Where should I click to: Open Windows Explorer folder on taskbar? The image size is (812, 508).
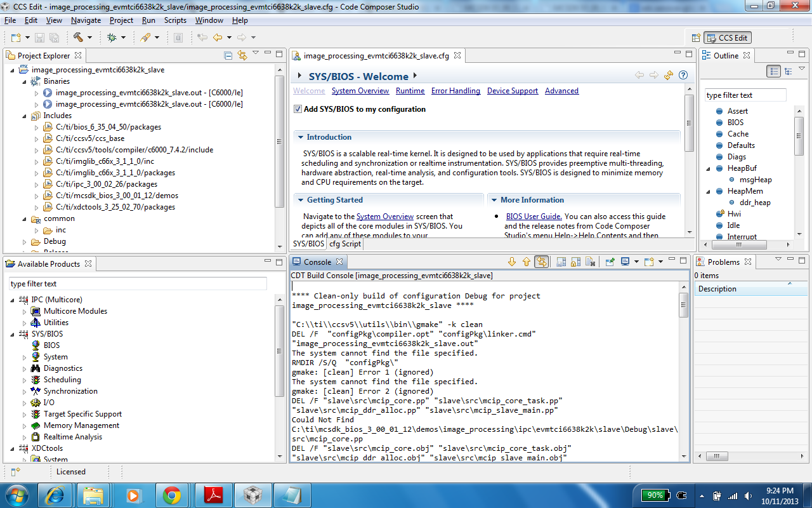(93, 495)
